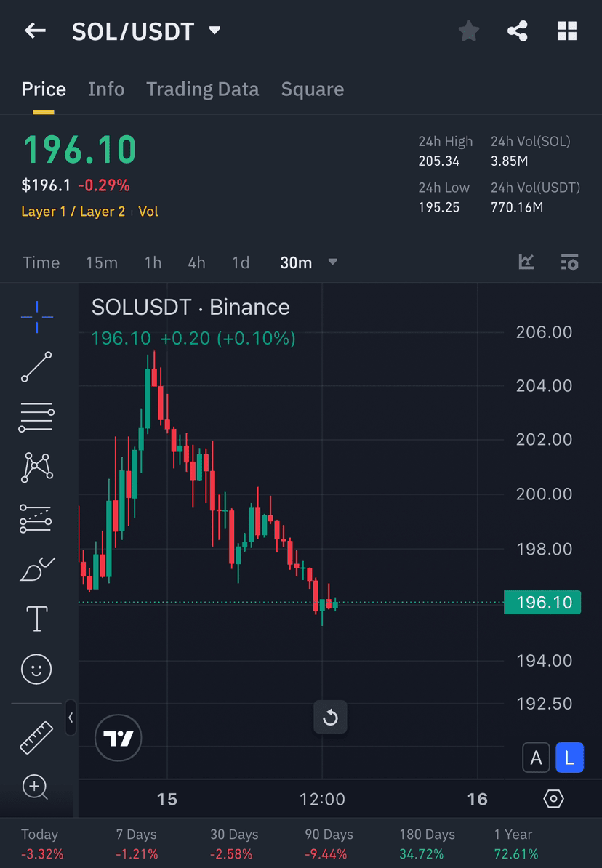This screenshot has height=868, width=602.
Task: Select the XABCD pattern tool
Action: (x=36, y=467)
